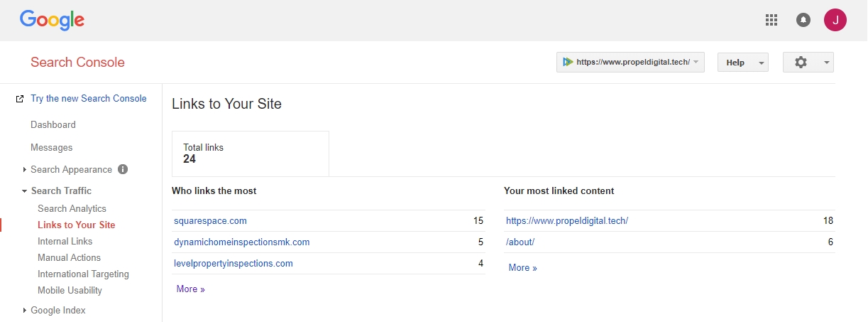Click the count 6 for /about/
The image size is (868, 322).
pyautogui.click(x=830, y=242)
